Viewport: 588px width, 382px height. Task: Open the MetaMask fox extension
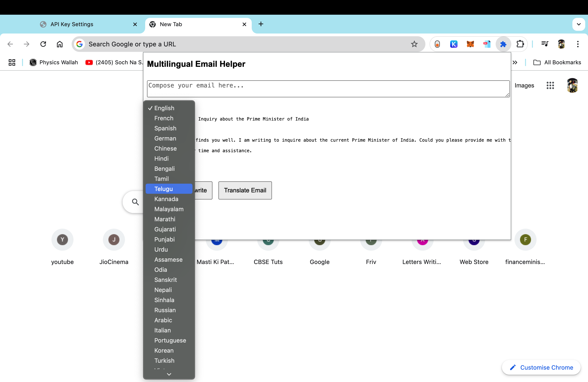click(470, 44)
